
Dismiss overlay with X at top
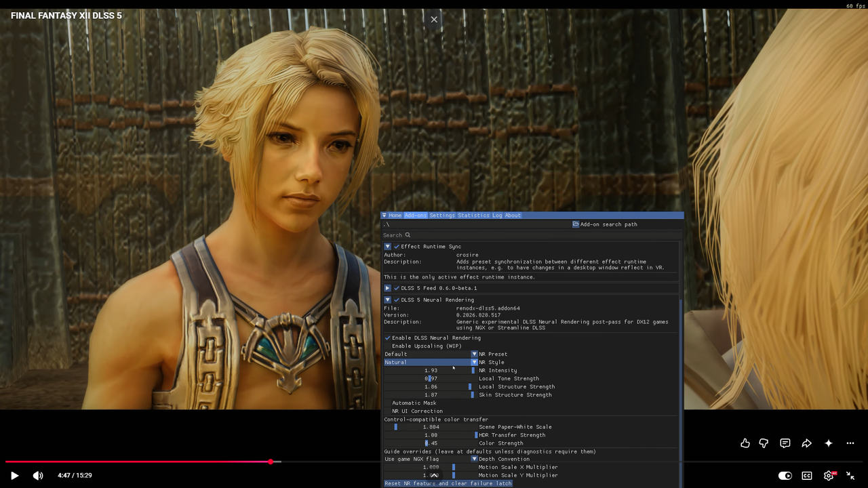click(x=434, y=19)
